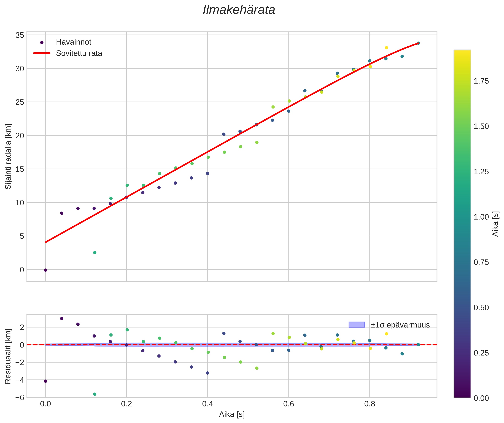Click the y-axis tick "20" on the top plot
Viewport: 504px width, 423px height.
click(20, 135)
